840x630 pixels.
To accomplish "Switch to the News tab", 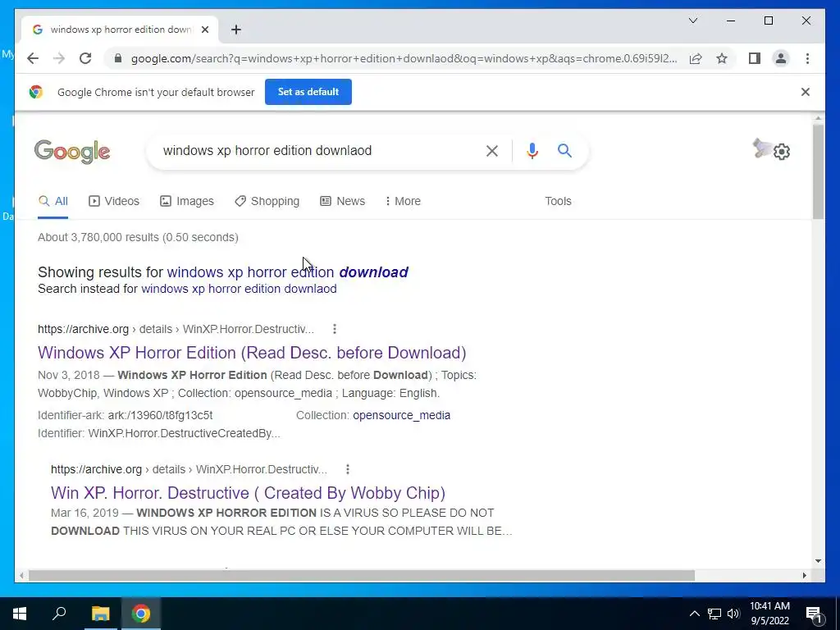I will pyautogui.click(x=342, y=201).
